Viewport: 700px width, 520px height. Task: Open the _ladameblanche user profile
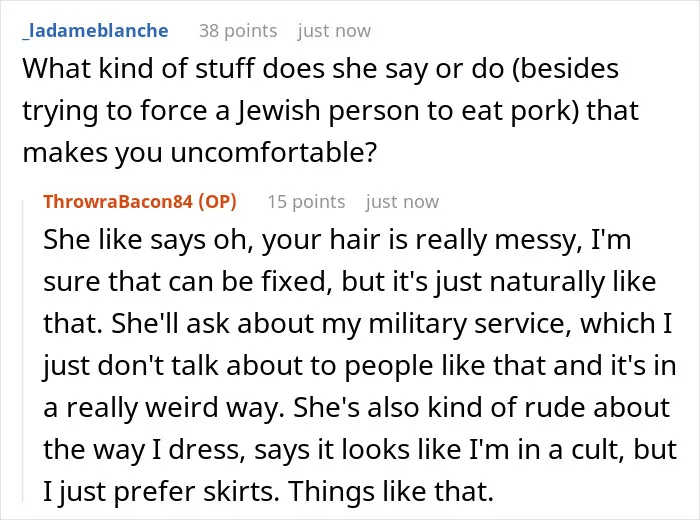(96, 31)
